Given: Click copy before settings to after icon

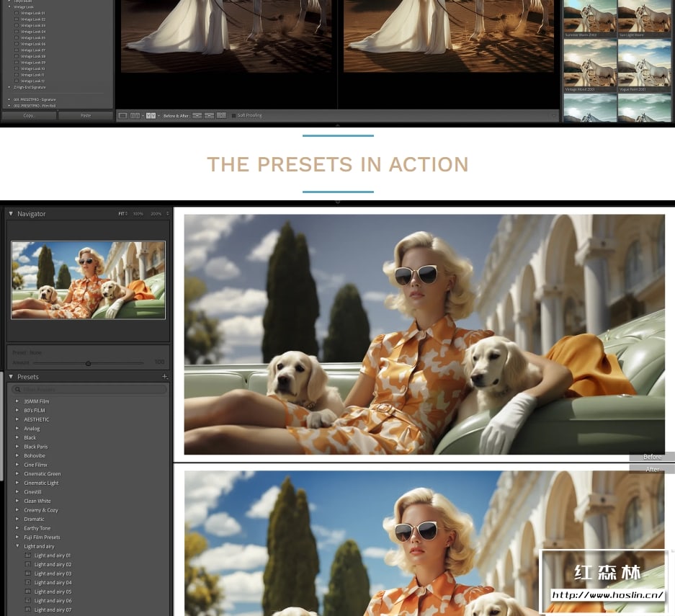Looking at the screenshot, I should click(197, 115).
